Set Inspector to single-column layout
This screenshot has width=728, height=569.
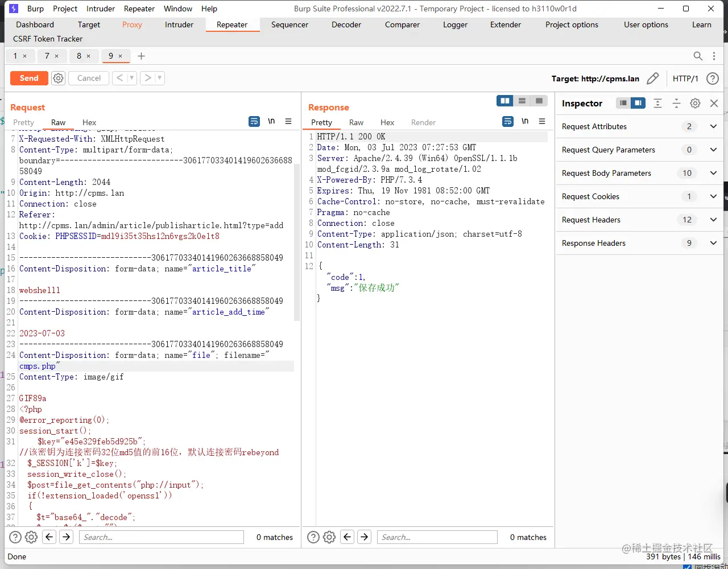(623, 103)
